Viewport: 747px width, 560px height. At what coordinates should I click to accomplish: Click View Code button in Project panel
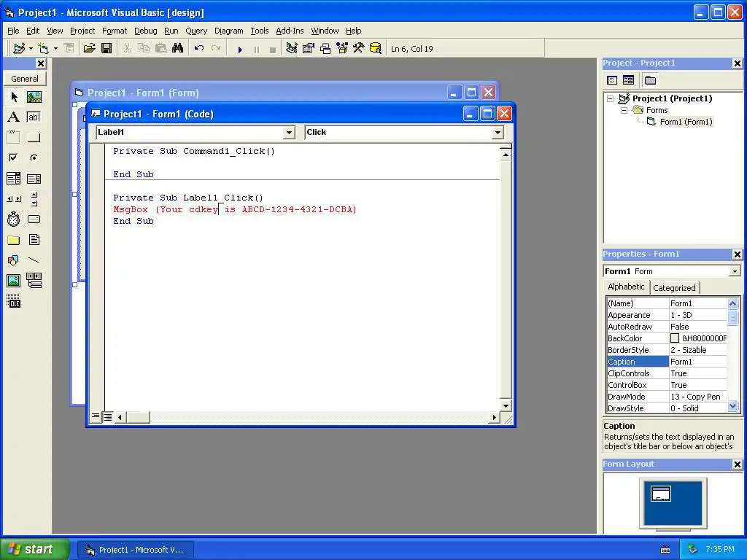612,80
